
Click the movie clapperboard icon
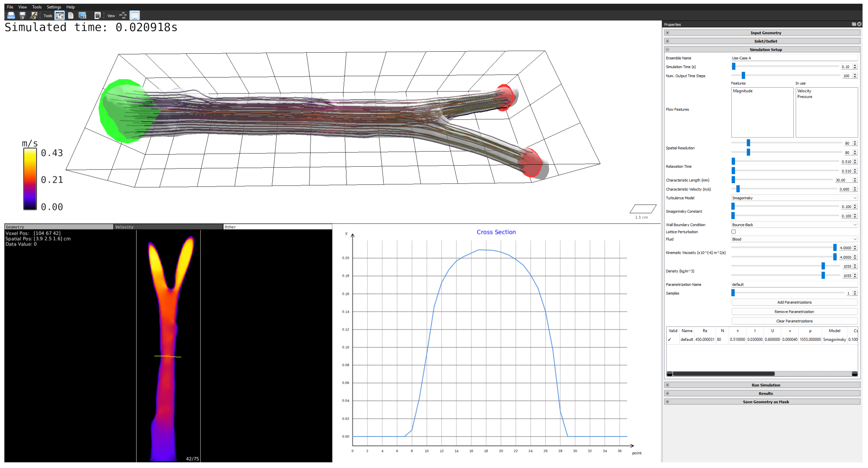coord(97,16)
